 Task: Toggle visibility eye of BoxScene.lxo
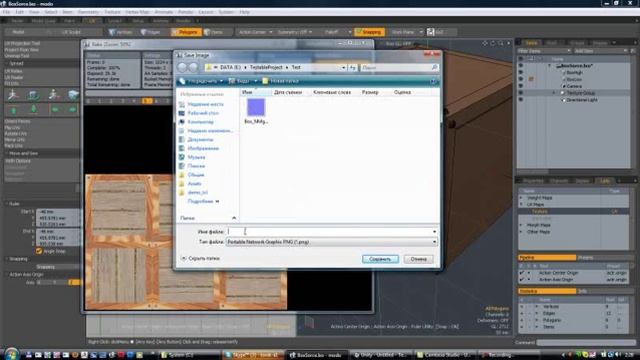click(x=520, y=66)
